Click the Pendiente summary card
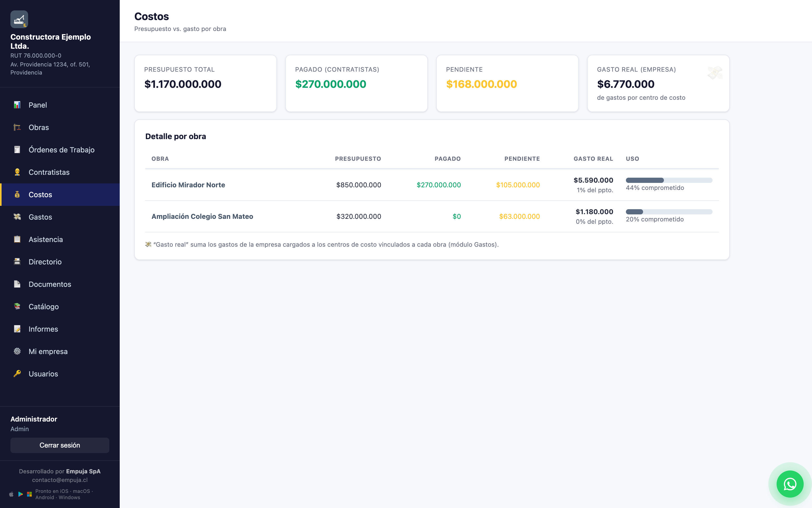The height and width of the screenshot is (508, 812). [507, 83]
